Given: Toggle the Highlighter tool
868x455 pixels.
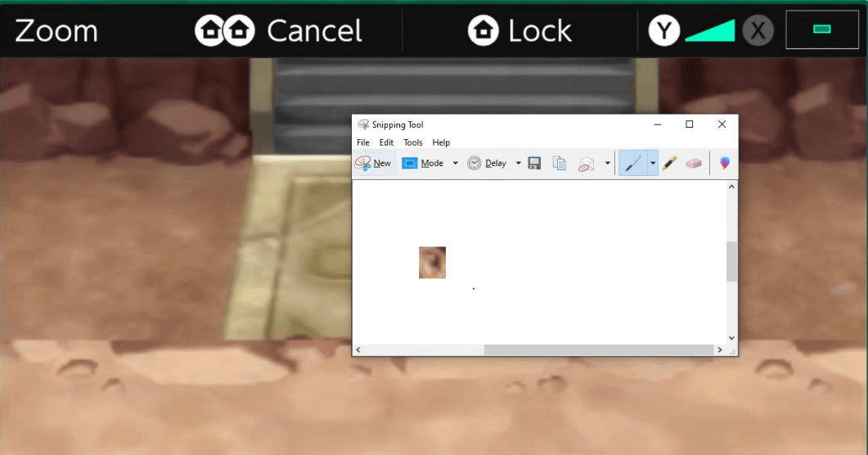Looking at the screenshot, I should (x=669, y=164).
